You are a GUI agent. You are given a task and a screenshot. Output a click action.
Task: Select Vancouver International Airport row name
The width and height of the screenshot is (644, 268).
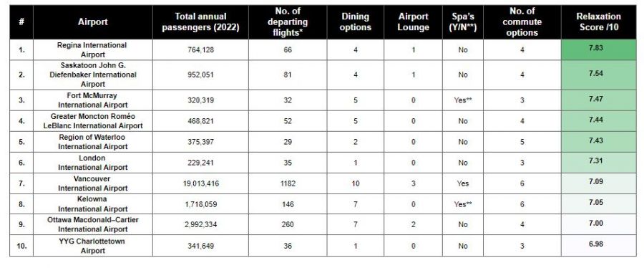coord(93,183)
